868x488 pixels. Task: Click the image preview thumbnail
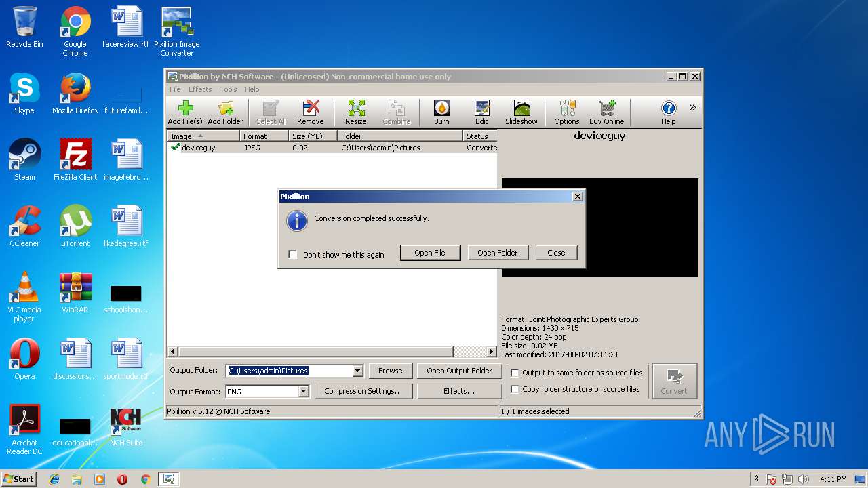[x=599, y=227]
